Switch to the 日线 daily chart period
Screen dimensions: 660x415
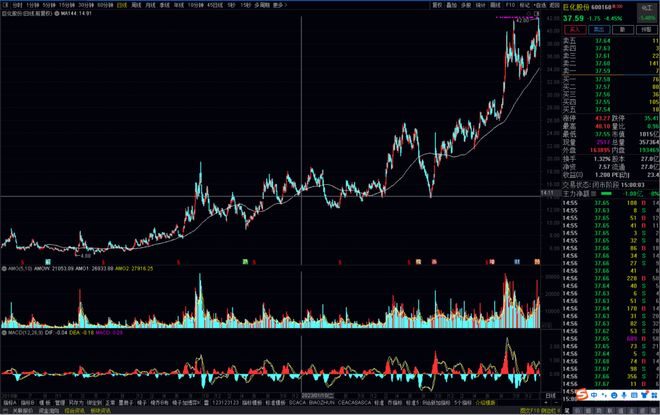[x=121, y=5]
